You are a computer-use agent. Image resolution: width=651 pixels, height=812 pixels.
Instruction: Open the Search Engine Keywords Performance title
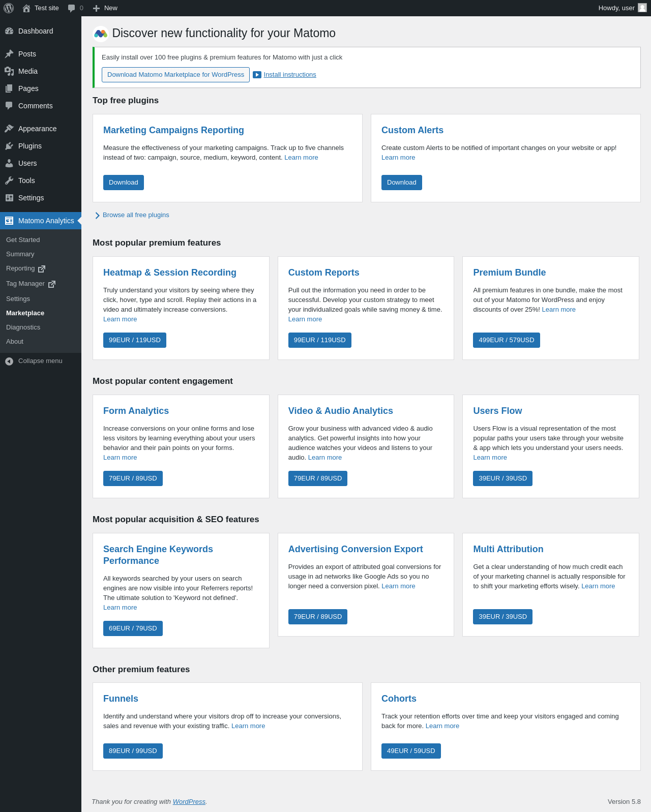tap(158, 555)
